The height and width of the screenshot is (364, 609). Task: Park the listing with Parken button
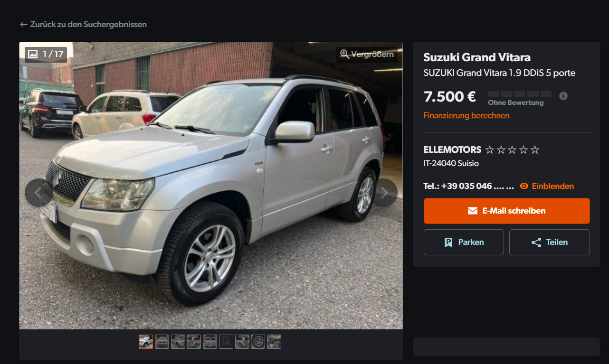[464, 242]
